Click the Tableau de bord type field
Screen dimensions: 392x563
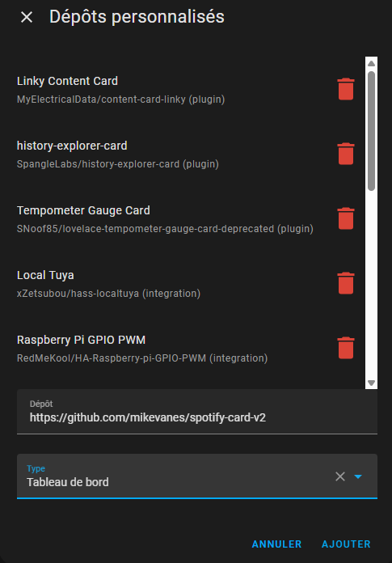coord(197,476)
